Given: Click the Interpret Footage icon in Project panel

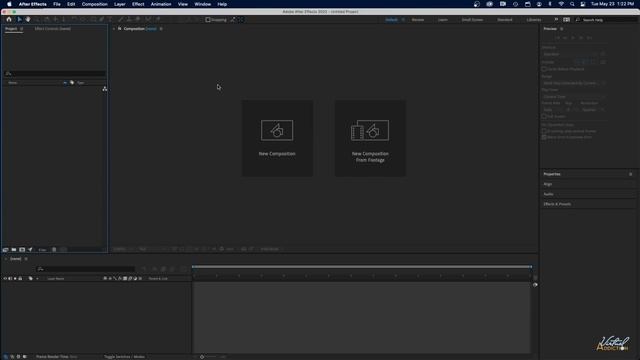Looking at the screenshot, I should [x=6, y=249].
